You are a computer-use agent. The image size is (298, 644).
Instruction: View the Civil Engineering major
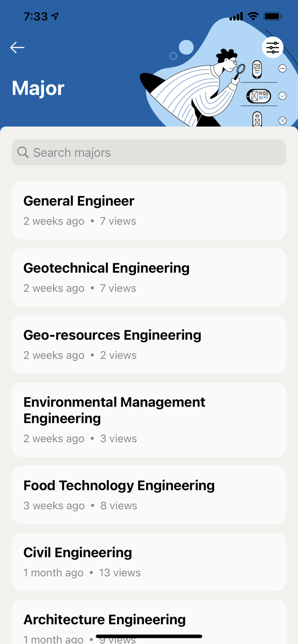[x=149, y=562]
